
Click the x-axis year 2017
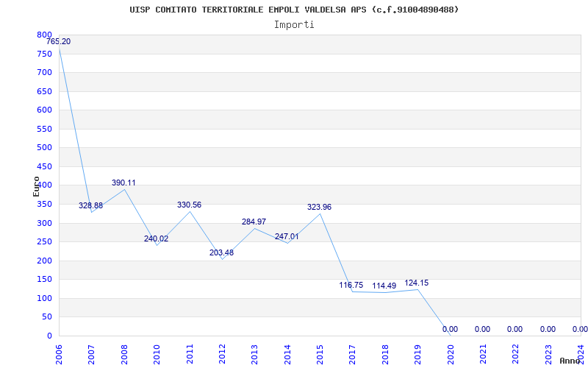[x=353, y=355]
